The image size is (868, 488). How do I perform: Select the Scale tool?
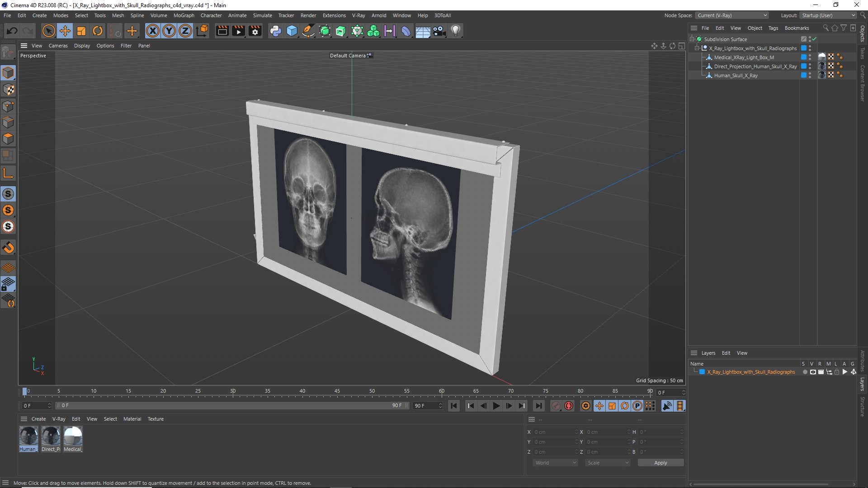click(x=81, y=31)
